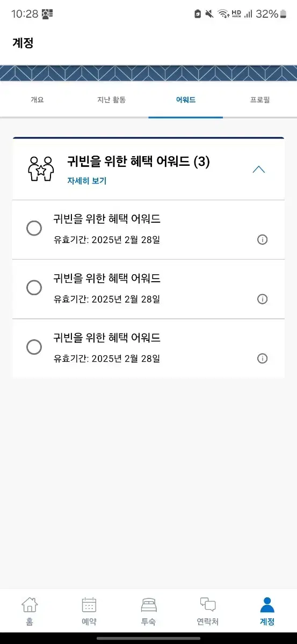The height and width of the screenshot is (644, 297).
Task: Tap the 연락처 chat bubbles icon
Action: [x=208, y=605]
